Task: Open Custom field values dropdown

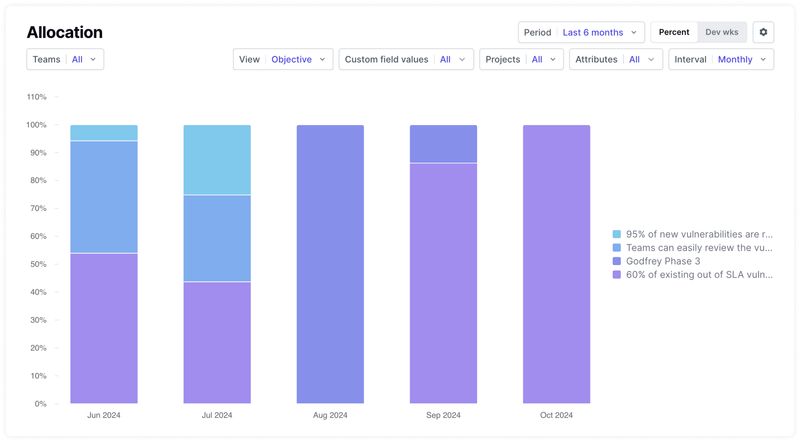Action: click(405, 59)
